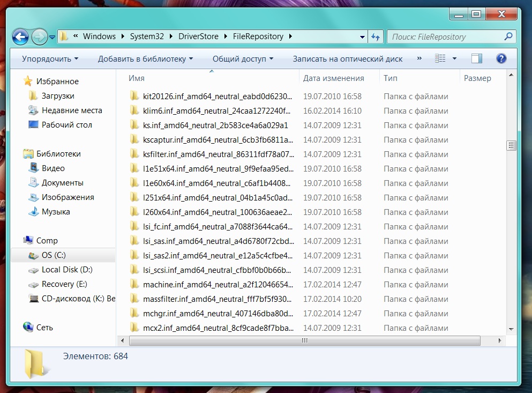Click the System32 breadcrumb segment

147,36
